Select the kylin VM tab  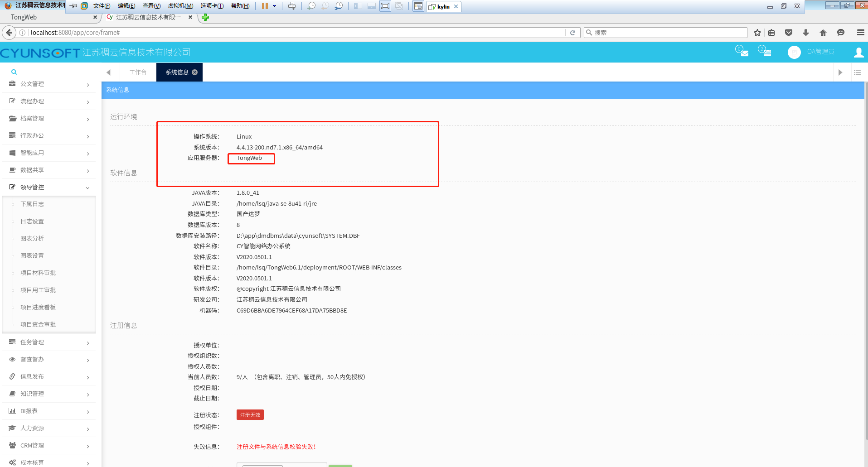[x=443, y=6]
